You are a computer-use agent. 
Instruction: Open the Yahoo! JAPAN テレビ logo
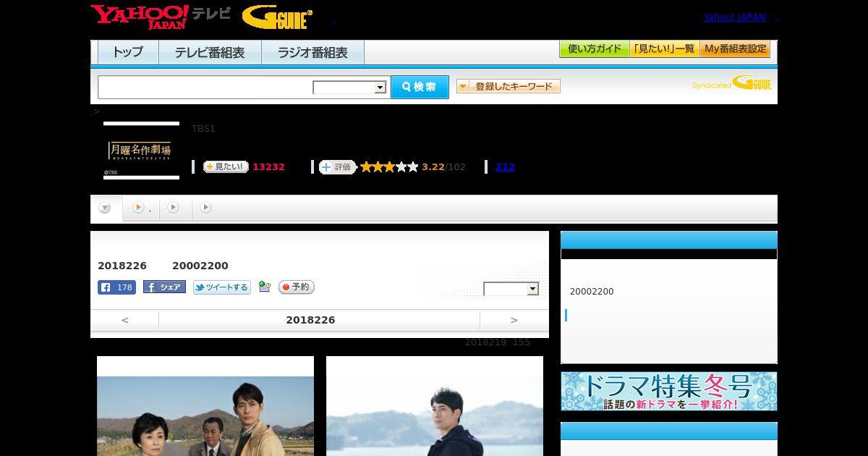[161, 17]
